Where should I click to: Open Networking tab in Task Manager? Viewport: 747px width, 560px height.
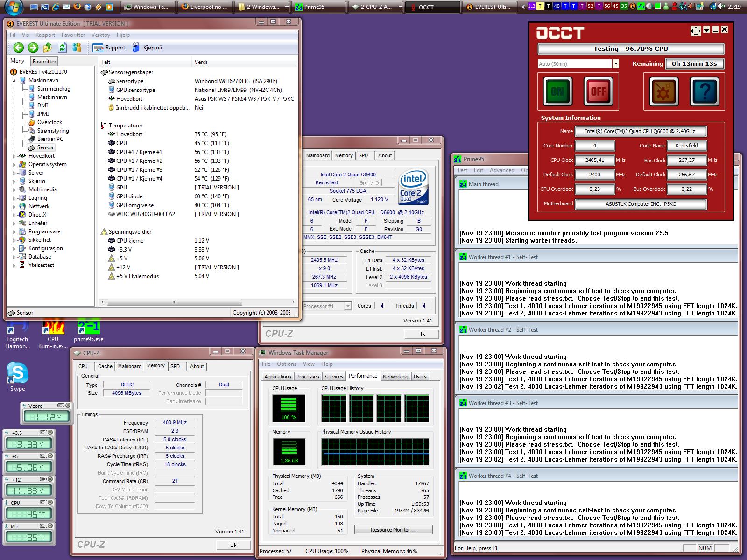395,377
